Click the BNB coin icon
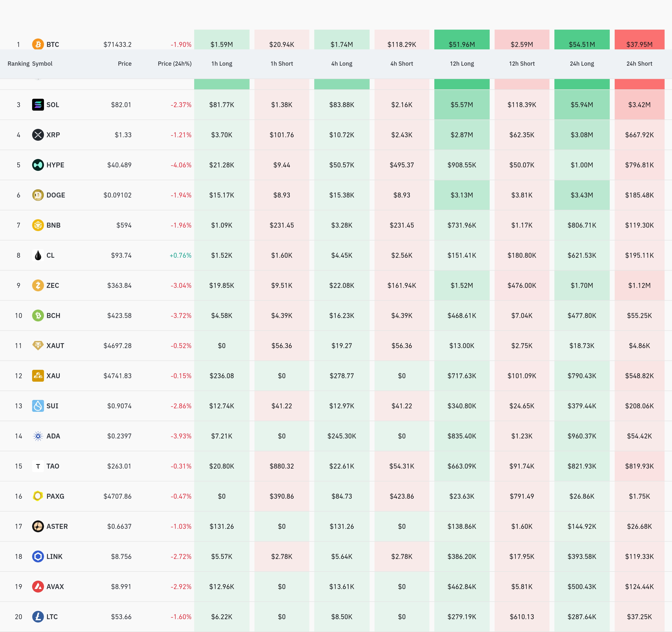672x632 pixels. pyautogui.click(x=38, y=225)
